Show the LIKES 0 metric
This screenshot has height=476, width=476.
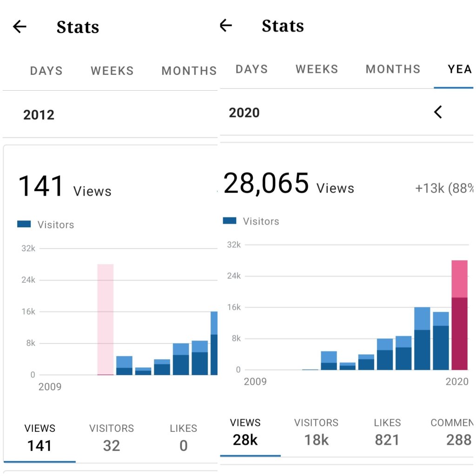tap(184, 438)
